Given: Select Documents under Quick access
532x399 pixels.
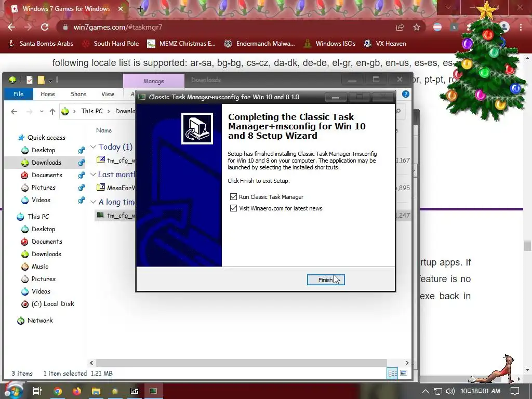Looking at the screenshot, I should [x=47, y=175].
